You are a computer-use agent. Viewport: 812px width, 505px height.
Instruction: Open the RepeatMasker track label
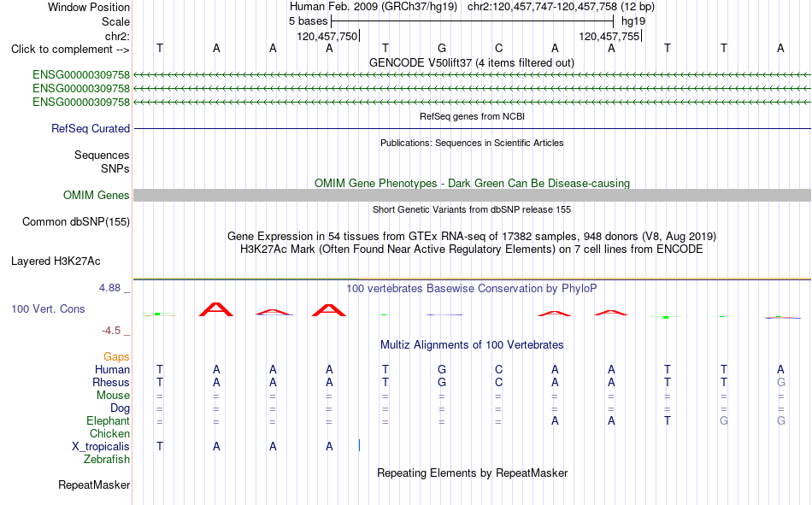(x=94, y=484)
